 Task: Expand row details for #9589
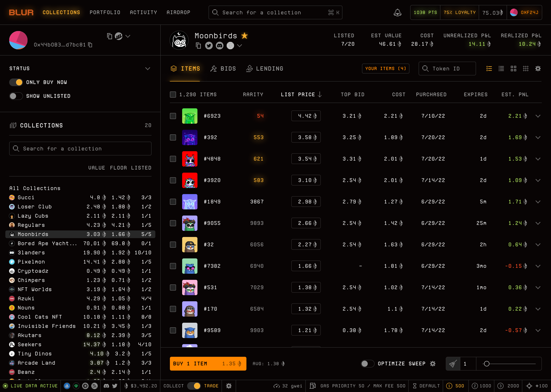pyautogui.click(x=538, y=330)
